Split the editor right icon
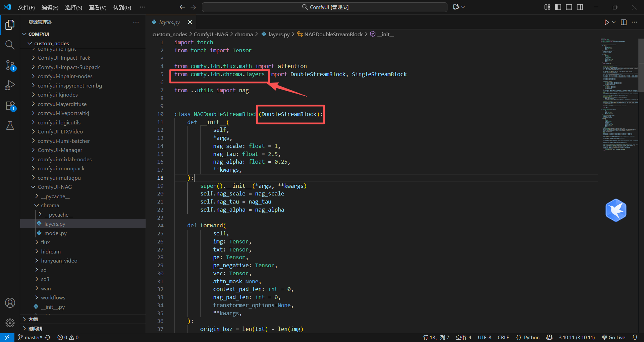Image resolution: width=644 pixels, height=342 pixels. click(624, 22)
